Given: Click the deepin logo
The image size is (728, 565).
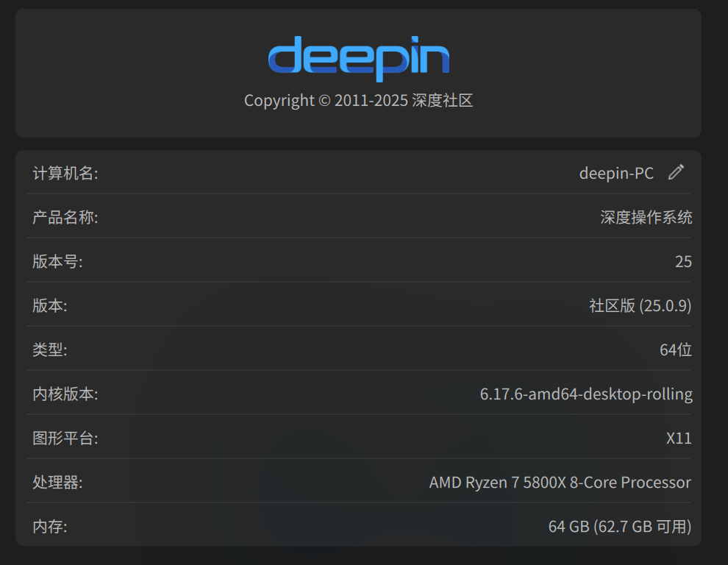Looking at the screenshot, I should (x=359, y=59).
